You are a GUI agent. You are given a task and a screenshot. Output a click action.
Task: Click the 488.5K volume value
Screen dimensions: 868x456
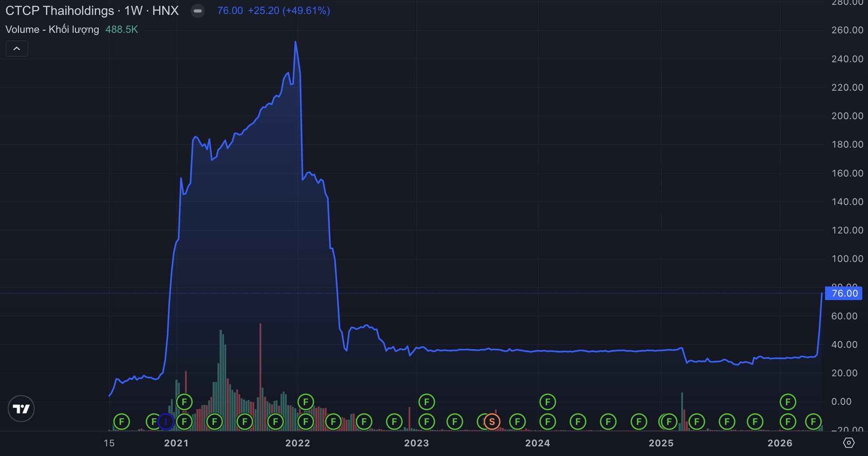121,29
